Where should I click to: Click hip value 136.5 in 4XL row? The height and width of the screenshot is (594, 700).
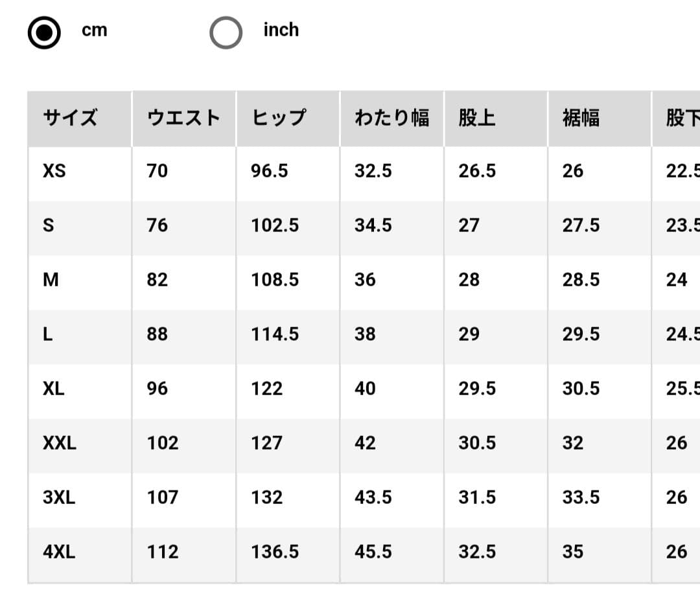pyautogui.click(x=275, y=552)
